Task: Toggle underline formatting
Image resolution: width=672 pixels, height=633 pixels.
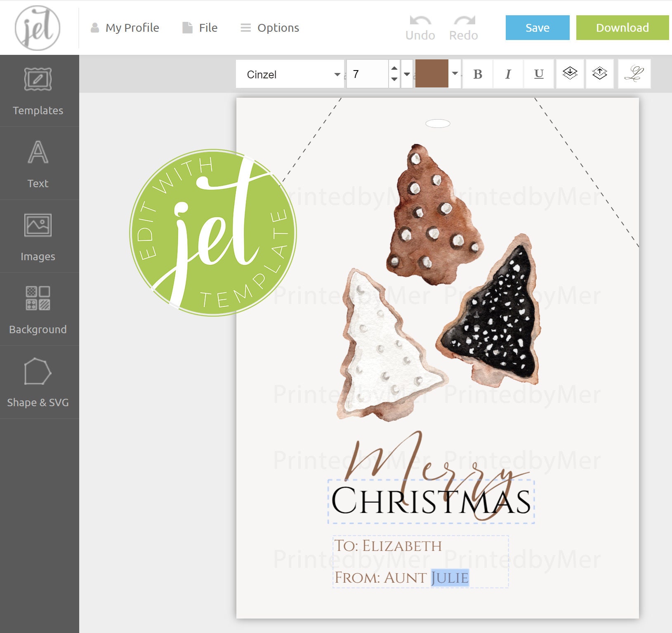Action: (x=538, y=74)
